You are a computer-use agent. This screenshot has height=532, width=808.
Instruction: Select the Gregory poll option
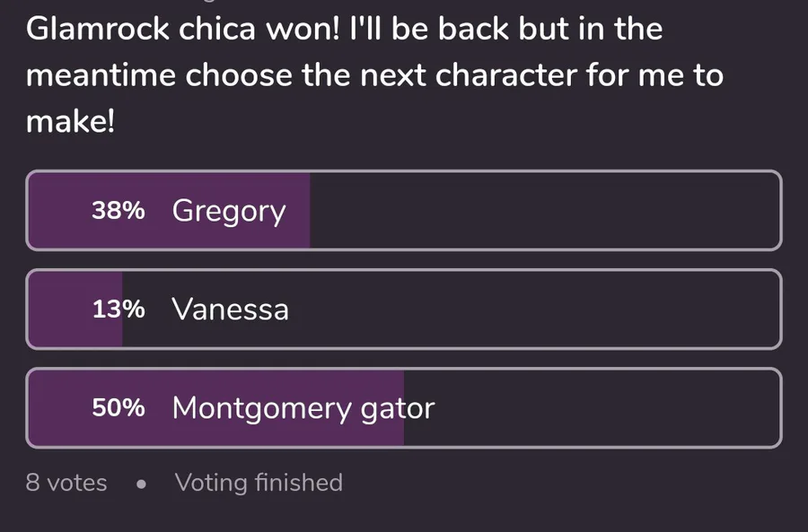click(404, 211)
